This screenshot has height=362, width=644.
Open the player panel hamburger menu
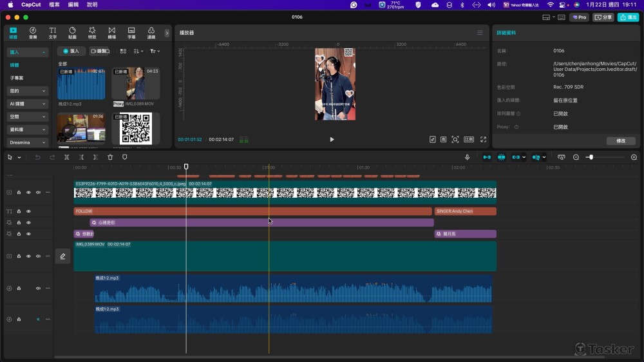[x=480, y=33]
